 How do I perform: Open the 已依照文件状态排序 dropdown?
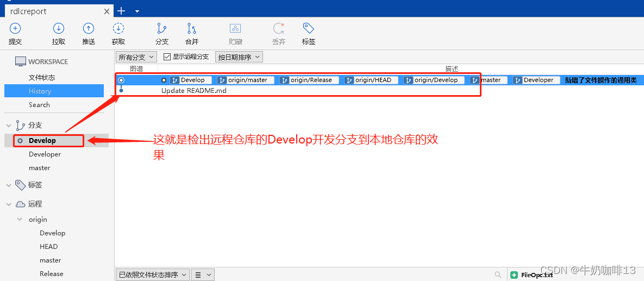pos(152,274)
